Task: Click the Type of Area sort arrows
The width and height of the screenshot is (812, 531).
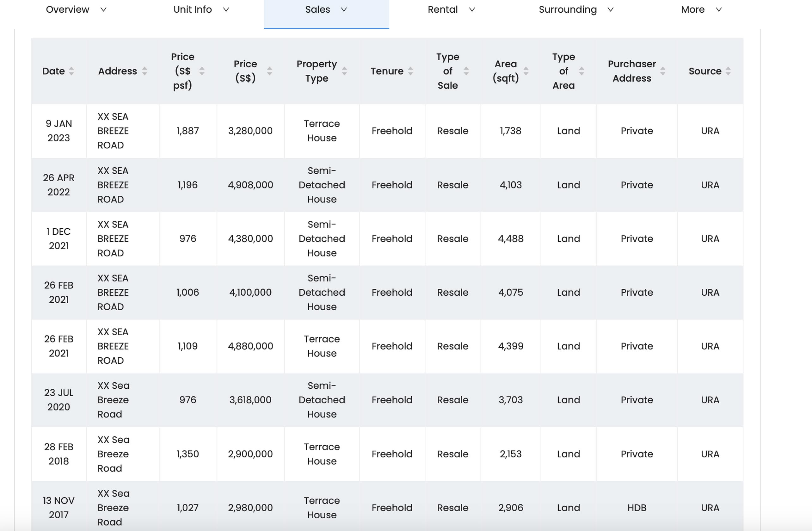Action: [x=582, y=71]
